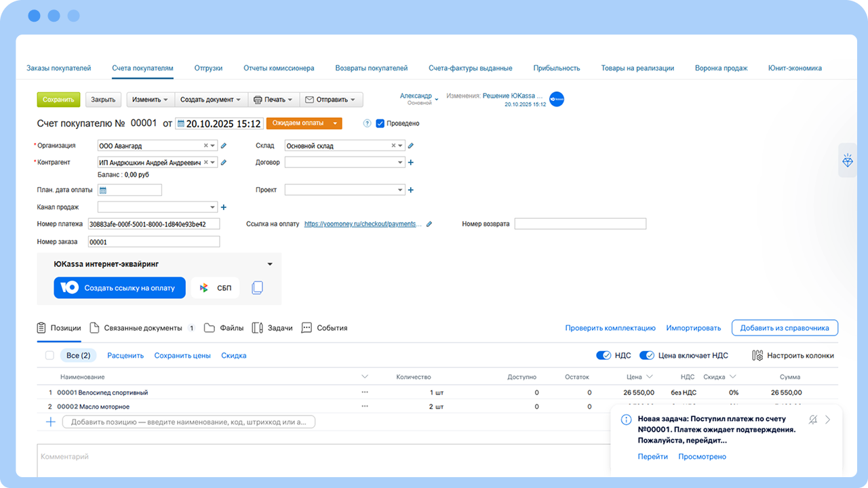Clear the Контрагент field with the X
Viewport: 868px width, 488px height.
coord(206,163)
